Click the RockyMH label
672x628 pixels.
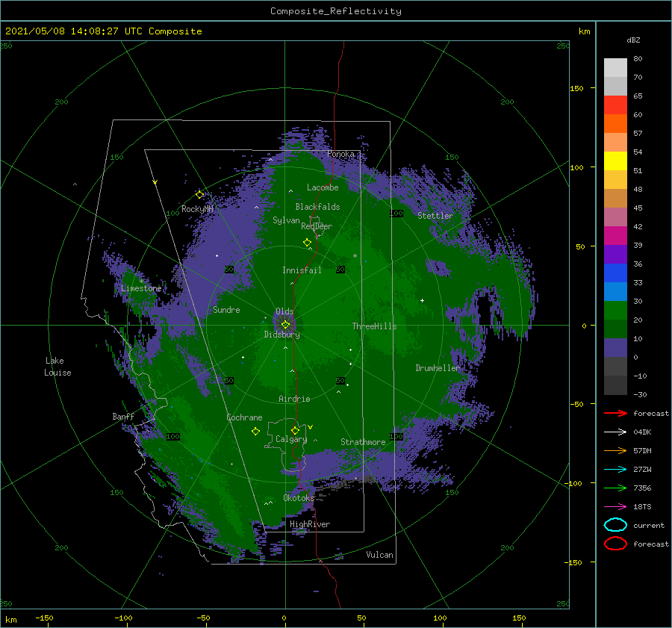coord(198,209)
